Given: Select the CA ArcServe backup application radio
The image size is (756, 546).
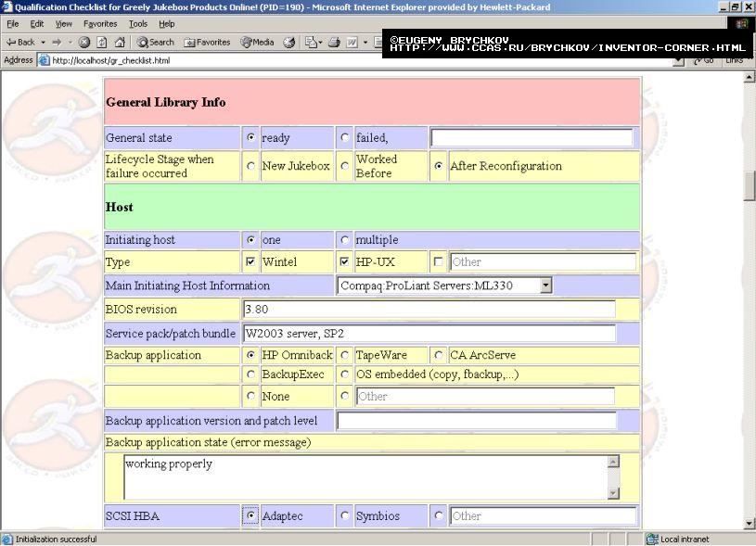Looking at the screenshot, I should [438, 355].
